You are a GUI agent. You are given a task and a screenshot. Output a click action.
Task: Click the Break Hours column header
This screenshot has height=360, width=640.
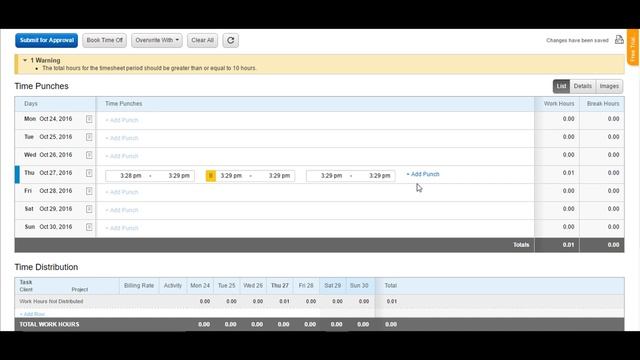(x=603, y=104)
